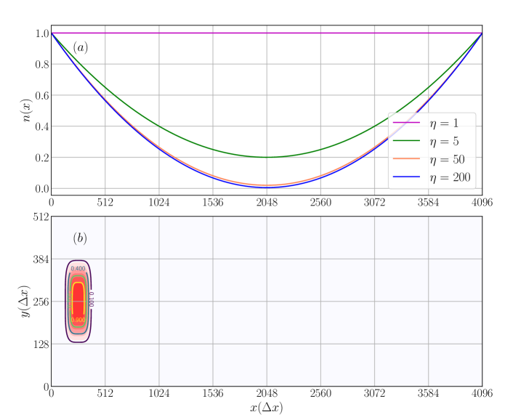Click the blue line sample in the legend
Screen dimensions: 513x420
click(406, 177)
